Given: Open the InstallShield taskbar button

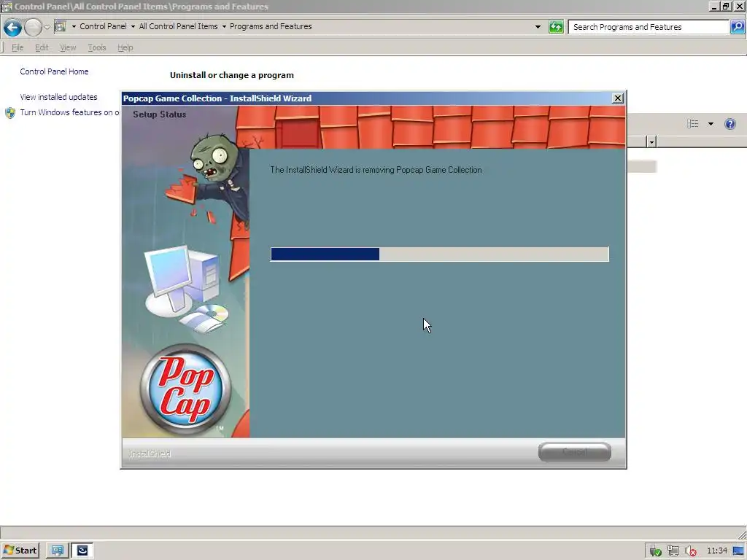Looking at the screenshot, I should [x=82, y=551].
